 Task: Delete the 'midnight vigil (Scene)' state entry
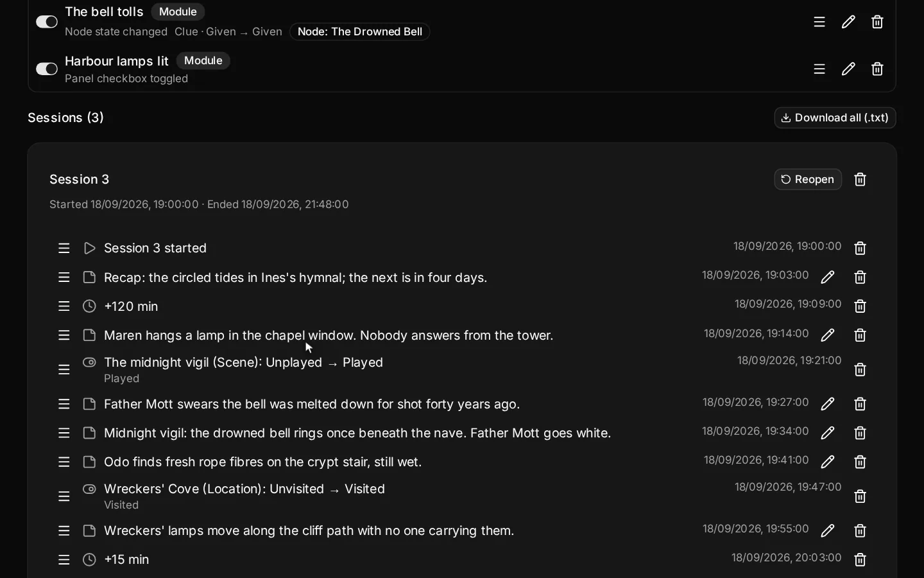coord(861,370)
